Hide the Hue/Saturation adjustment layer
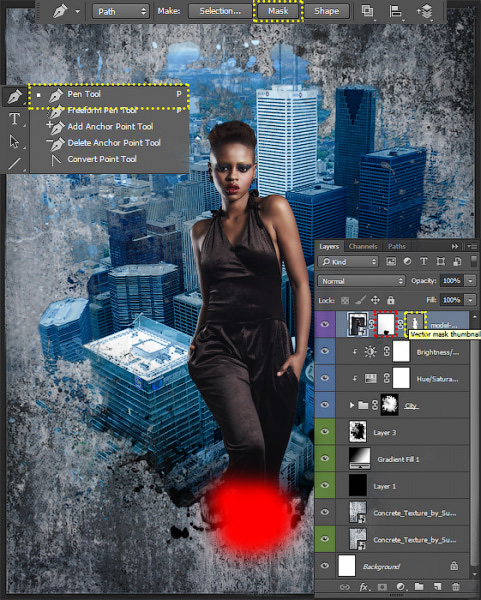Viewport: 481px width, 600px height. [x=325, y=378]
